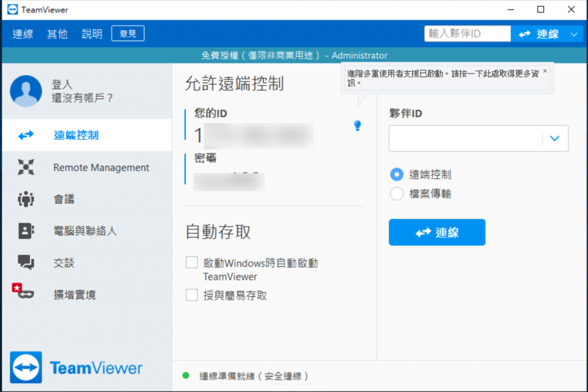Click the green connection status dot
This screenshot has width=588, height=392.
click(x=185, y=375)
